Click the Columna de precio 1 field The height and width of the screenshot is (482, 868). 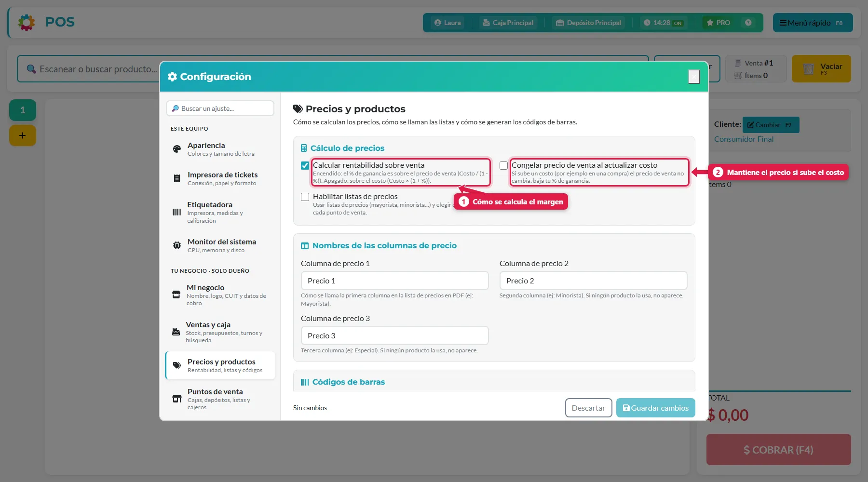[394, 281]
